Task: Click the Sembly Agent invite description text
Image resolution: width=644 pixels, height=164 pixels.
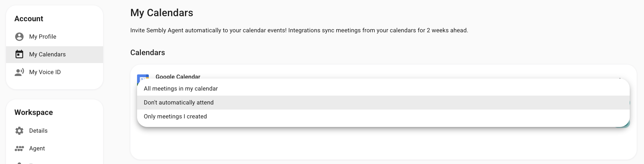Action: [x=299, y=30]
